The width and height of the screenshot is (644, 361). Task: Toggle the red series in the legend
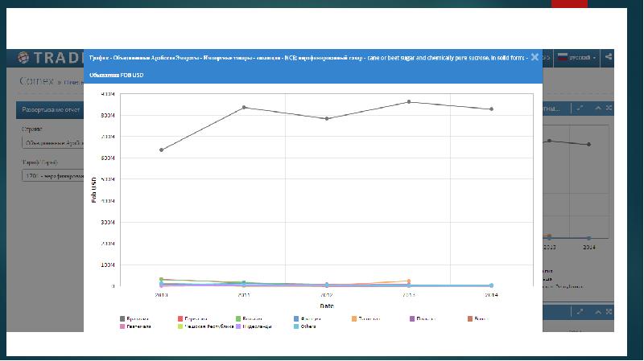click(x=192, y=318)
